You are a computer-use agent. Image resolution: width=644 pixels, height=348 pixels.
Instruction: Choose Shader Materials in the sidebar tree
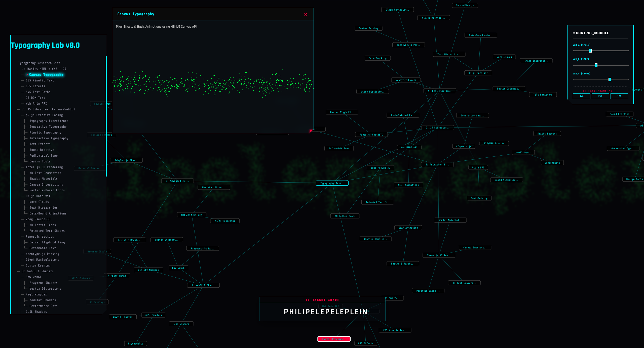pyautogui.click(x=44, y=179)
